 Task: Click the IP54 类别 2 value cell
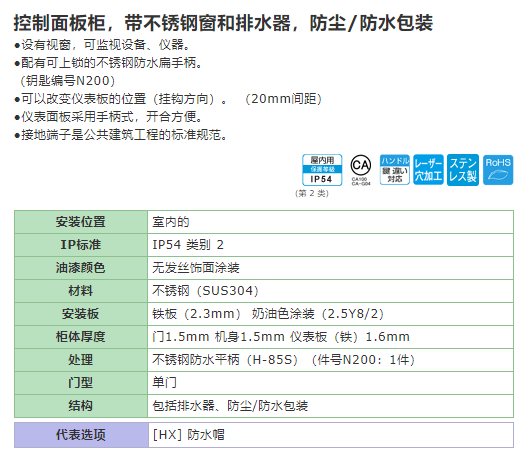330,245
